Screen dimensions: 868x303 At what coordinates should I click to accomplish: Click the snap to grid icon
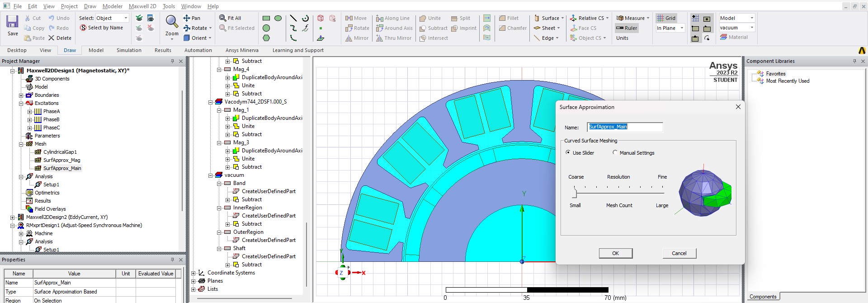(695, 18)
